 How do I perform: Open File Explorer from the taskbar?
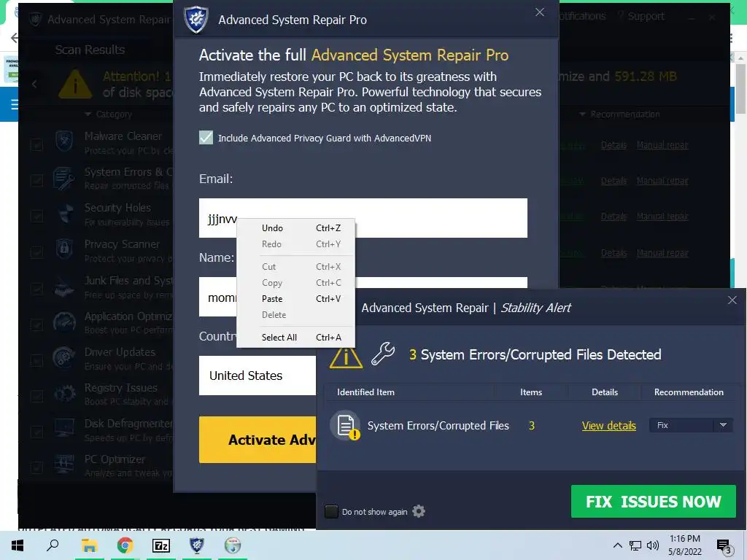[89, 545]
